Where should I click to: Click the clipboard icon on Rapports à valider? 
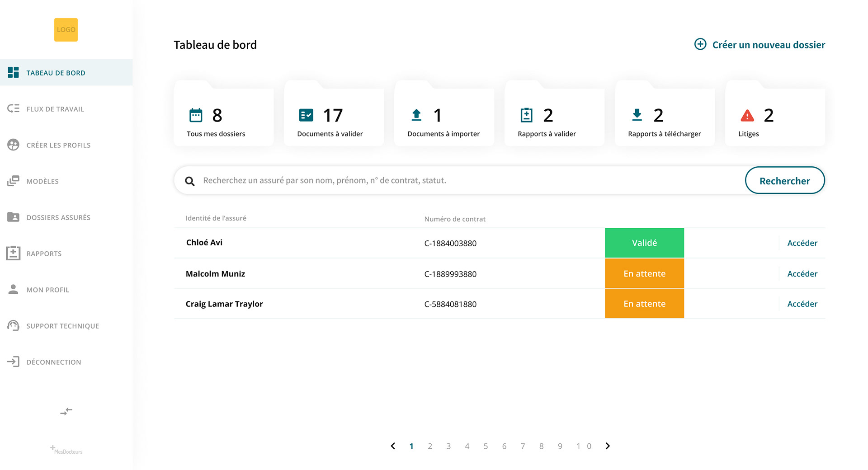[x=527, y=115]
